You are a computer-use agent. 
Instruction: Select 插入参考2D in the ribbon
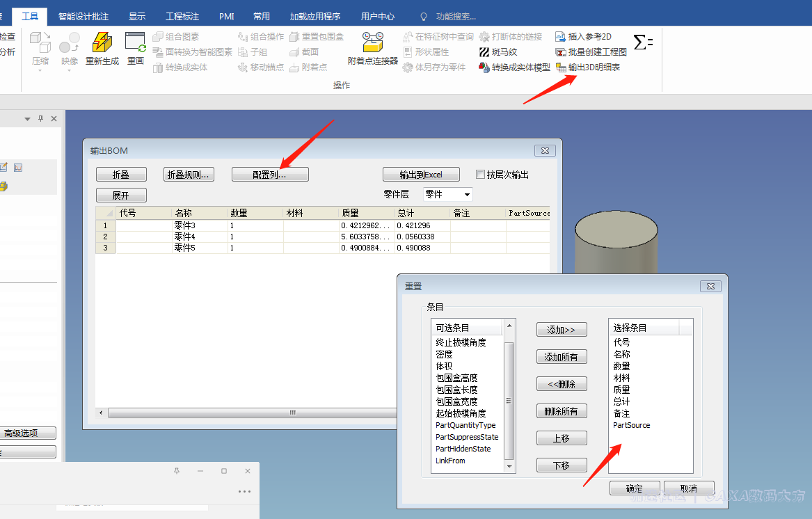pyautogui.click(x=583, y=37)
